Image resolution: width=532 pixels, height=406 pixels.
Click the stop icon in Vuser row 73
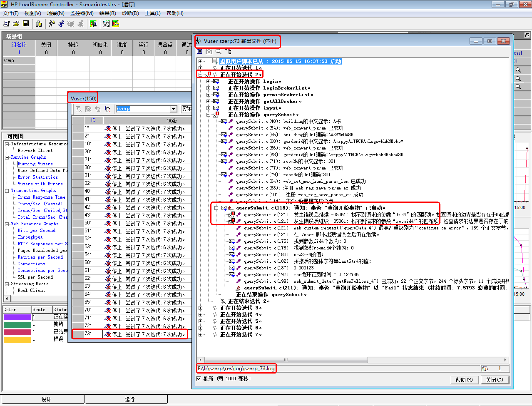click(x=108, y=334)
